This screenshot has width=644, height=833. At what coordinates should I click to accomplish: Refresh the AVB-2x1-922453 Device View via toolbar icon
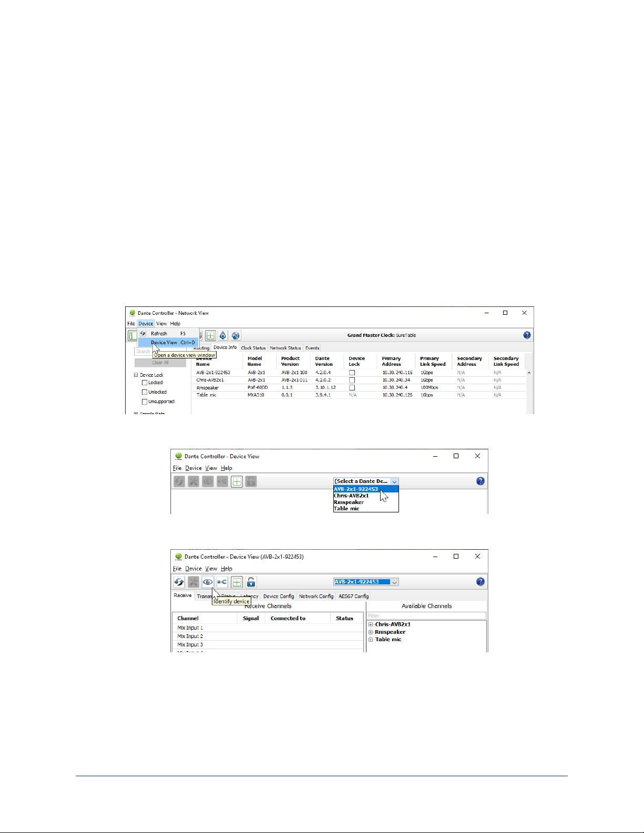pyautogui.click(x=179, y=582)
